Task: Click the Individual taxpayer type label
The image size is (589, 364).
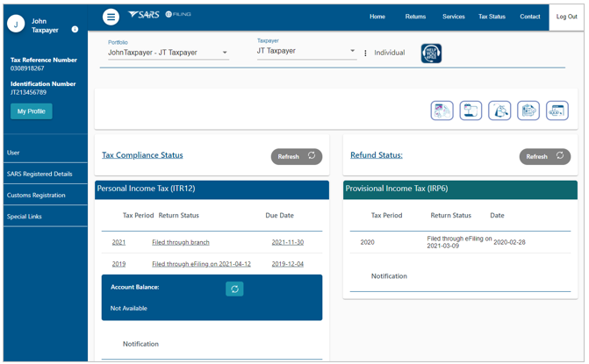Action: (x=390, y=53)
